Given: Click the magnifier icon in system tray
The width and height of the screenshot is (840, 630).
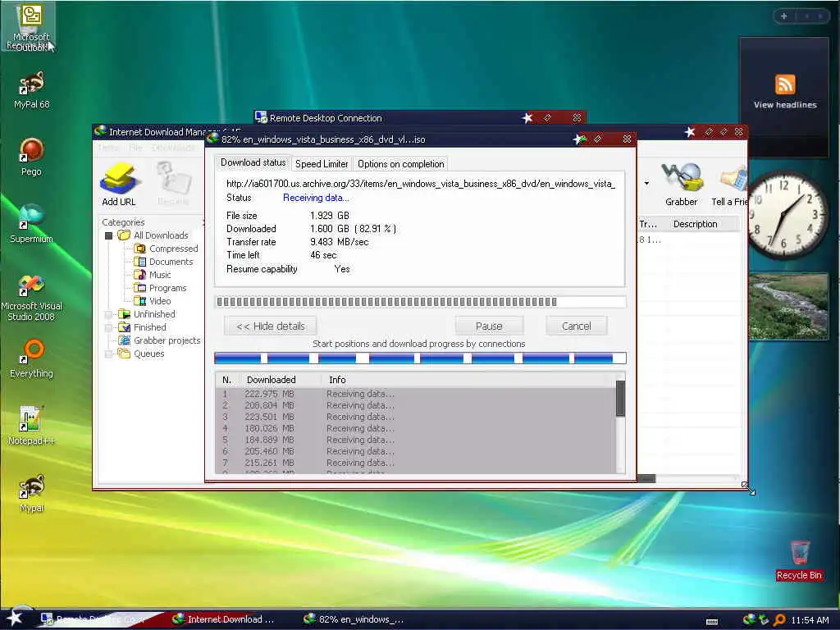Looking at the screenshot, I should tap(779, 620).
